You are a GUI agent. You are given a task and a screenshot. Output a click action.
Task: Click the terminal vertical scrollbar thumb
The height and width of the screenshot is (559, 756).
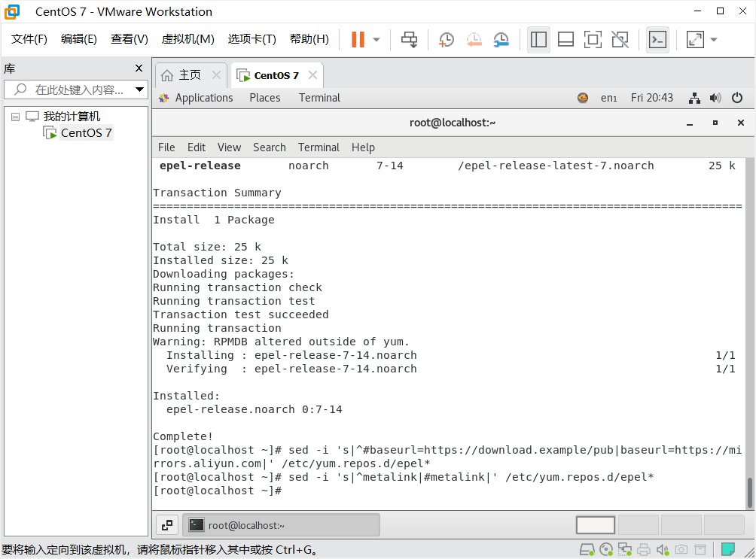[x=750, y=493]
